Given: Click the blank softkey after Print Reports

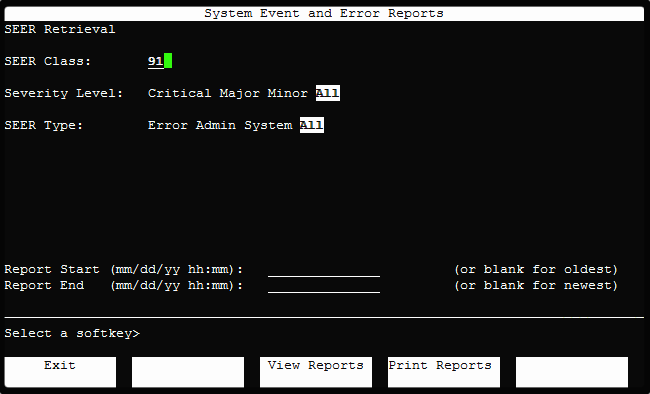Looking at the screenshot, I should 572,372.
